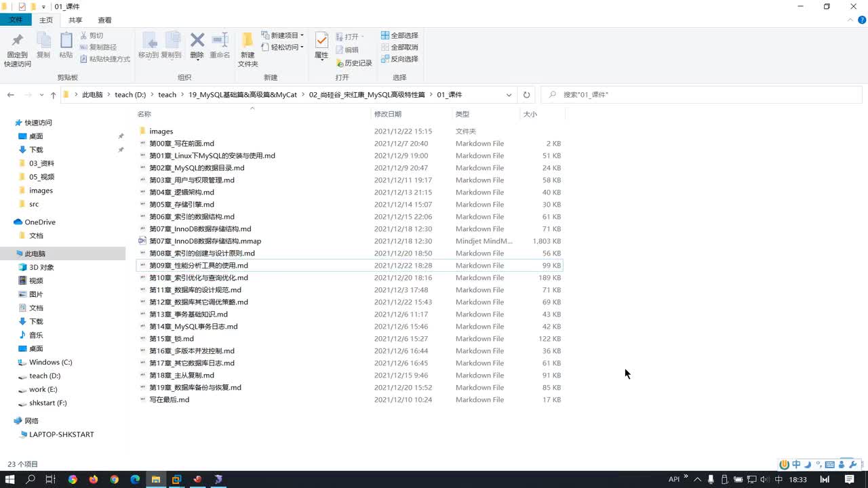Select 第07章_InnoDB数据存储结构.mmap file

(x=205, y=241)
